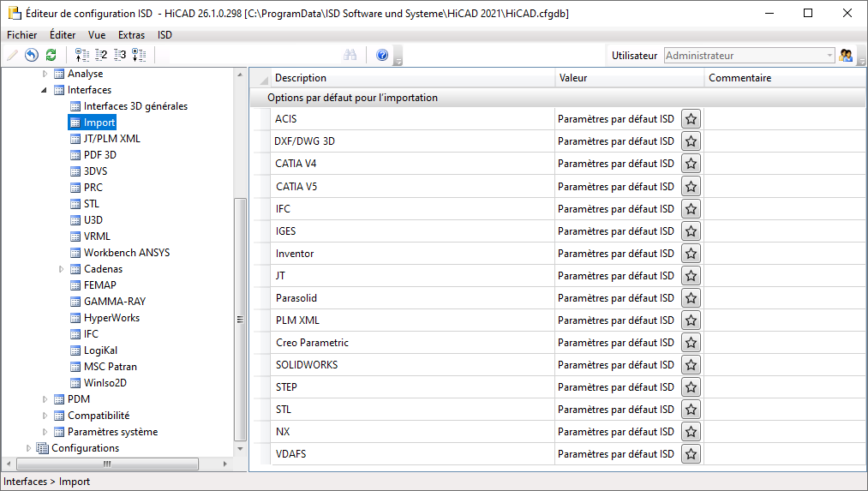Click the blue undo arrow icon
The width and height of the screenshot is (868, 491).
click(x=32, y=55)
